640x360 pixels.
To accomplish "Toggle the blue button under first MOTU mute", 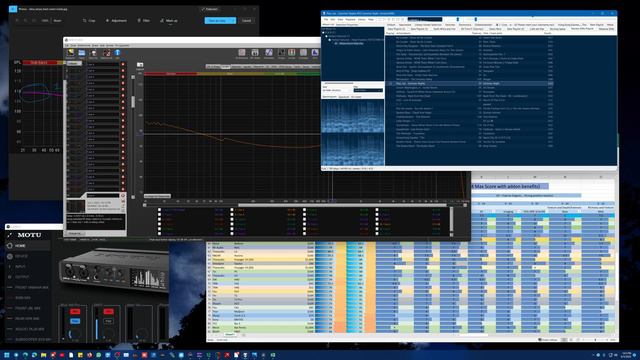I will [x=75, y=321].
